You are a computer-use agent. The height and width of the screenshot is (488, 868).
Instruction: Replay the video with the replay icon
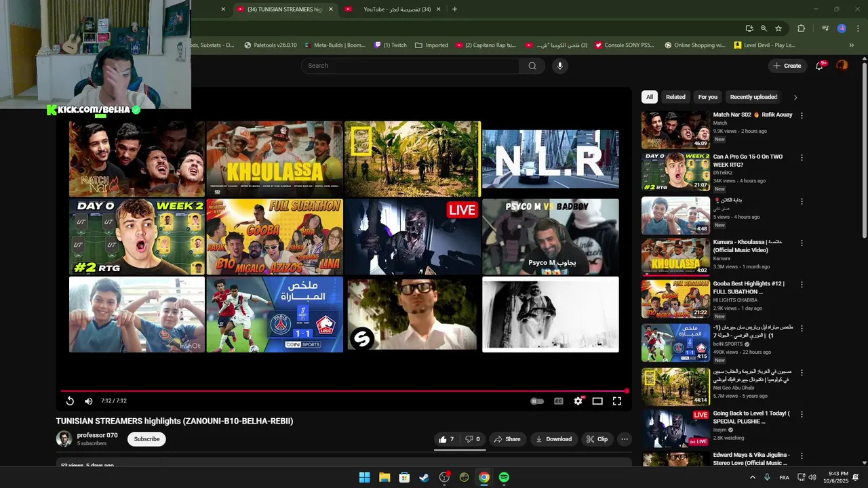click(70, 401)
